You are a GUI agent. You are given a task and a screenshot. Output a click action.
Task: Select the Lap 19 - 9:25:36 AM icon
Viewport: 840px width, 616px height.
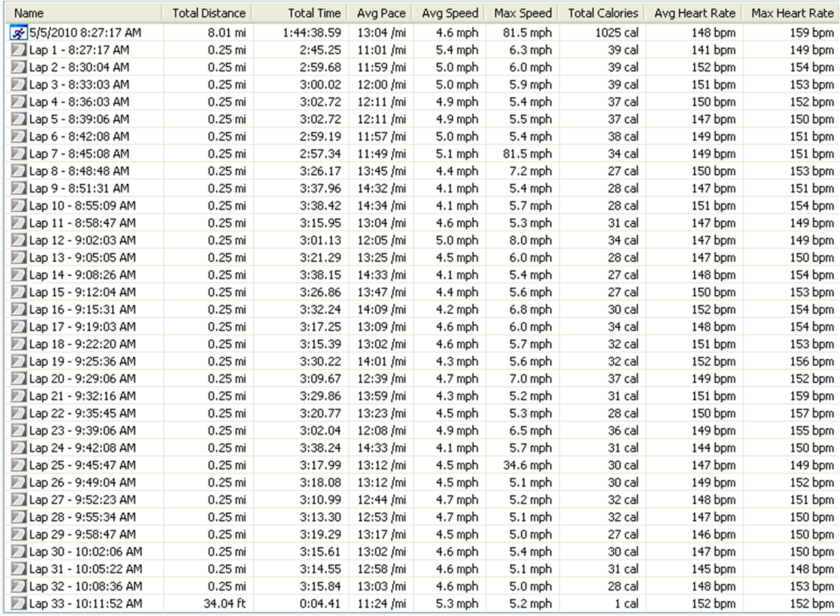point(19,361)
